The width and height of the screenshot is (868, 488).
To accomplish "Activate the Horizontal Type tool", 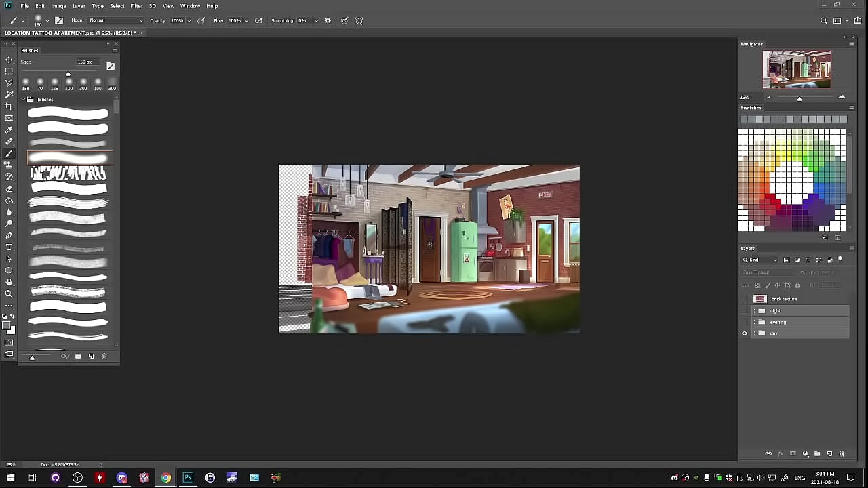I will pos(9,247).
